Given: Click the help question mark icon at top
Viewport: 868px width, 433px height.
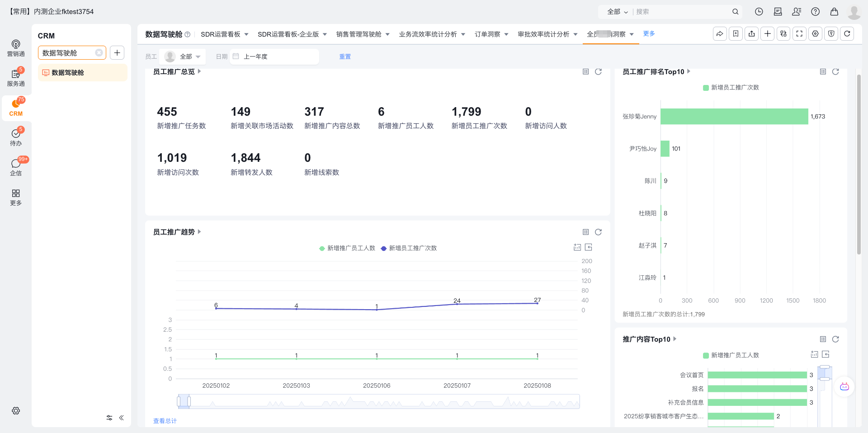Looking at the screenshot, I should tap(815, 12).
